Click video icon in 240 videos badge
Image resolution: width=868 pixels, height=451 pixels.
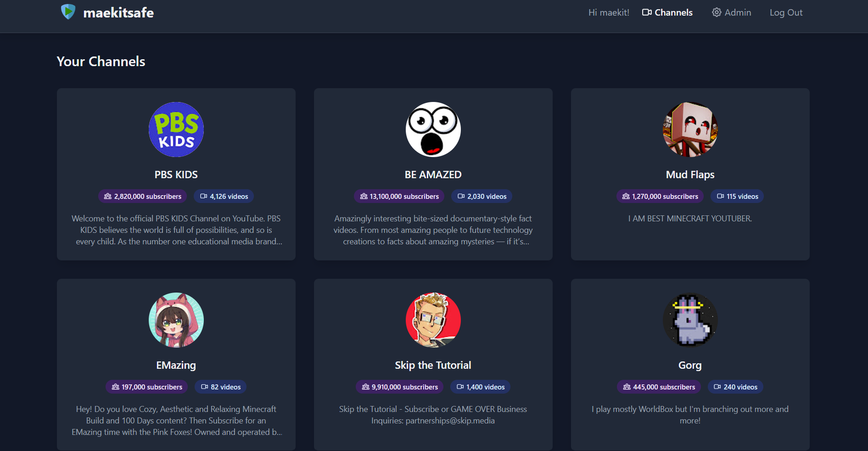[x=717, y=387]
